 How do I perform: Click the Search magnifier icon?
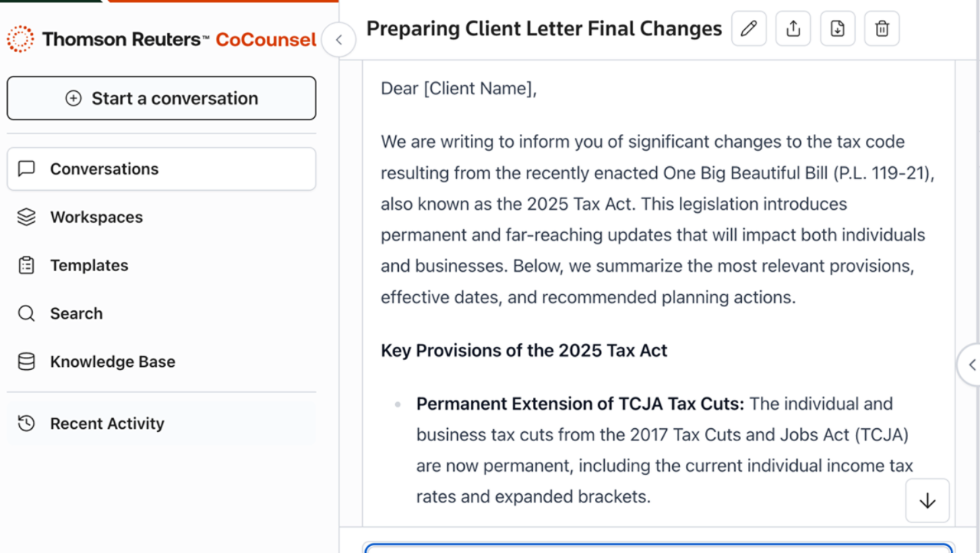click(x=27, y=314)
